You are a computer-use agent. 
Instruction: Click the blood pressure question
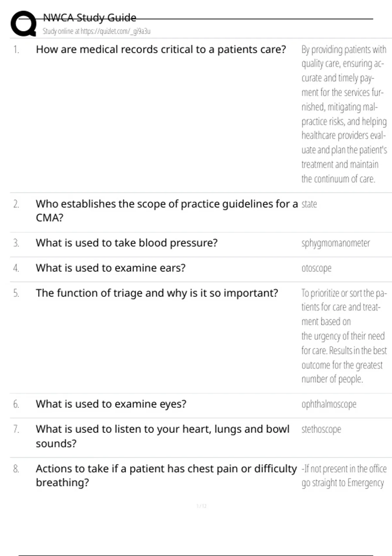pos(126,243)
